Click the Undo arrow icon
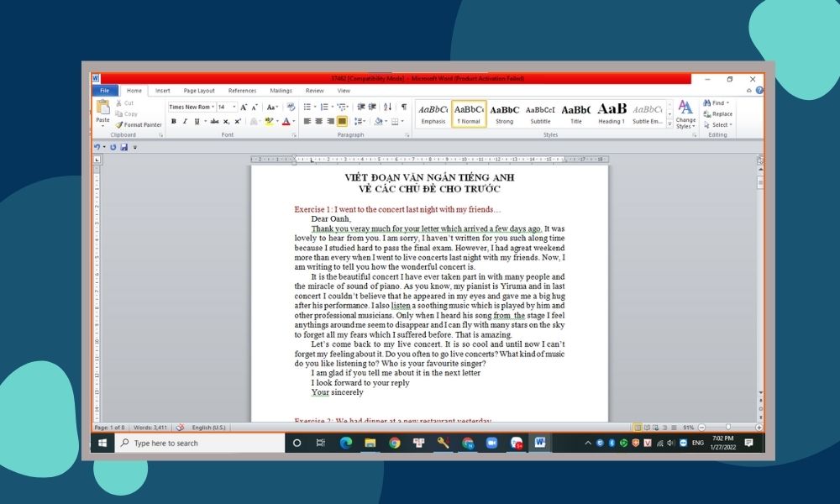 pyautogui.click(x=97, y=147)
